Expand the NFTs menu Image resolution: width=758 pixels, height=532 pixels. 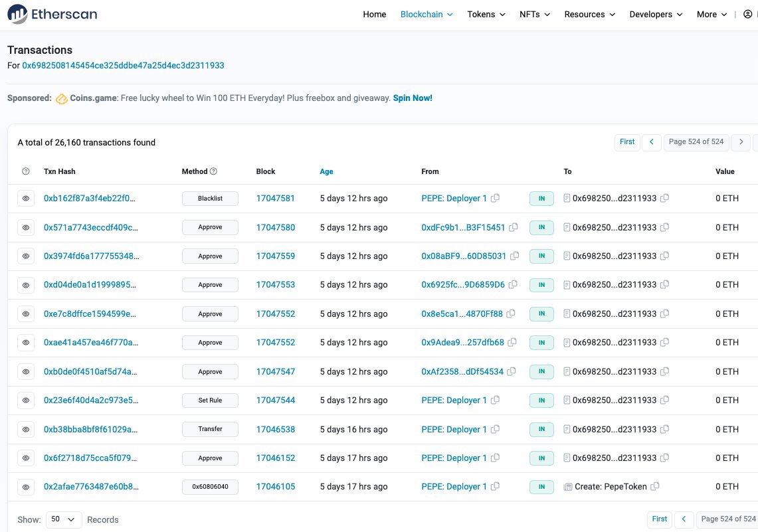coord(535,15)
